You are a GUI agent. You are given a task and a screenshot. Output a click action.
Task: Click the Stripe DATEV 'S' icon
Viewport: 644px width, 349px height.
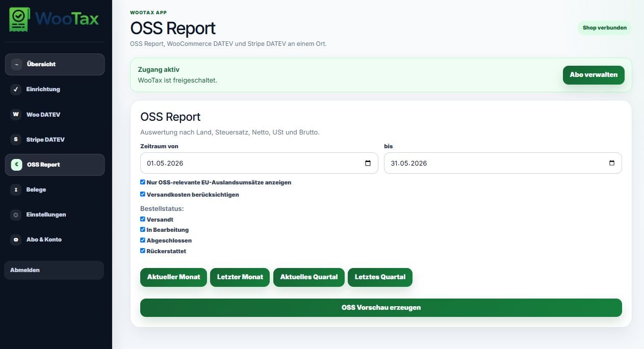pyautogui.click(x=16, y=140)
